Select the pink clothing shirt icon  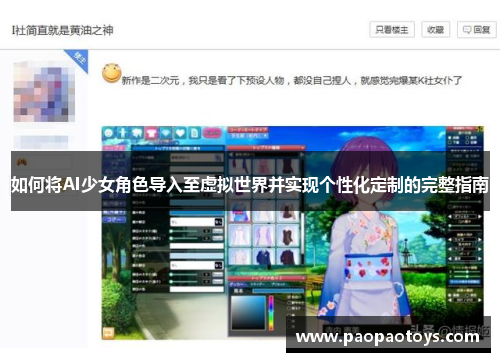[x=151, y=133]
